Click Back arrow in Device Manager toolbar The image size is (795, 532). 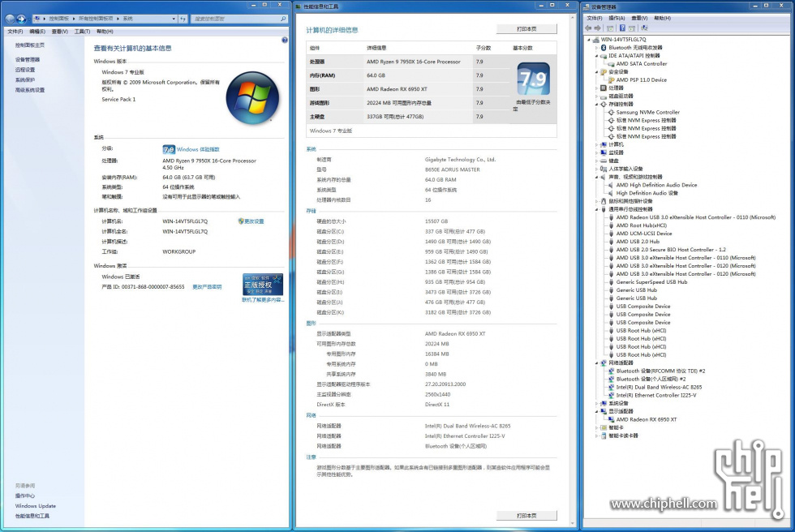[x=588, y=28]
